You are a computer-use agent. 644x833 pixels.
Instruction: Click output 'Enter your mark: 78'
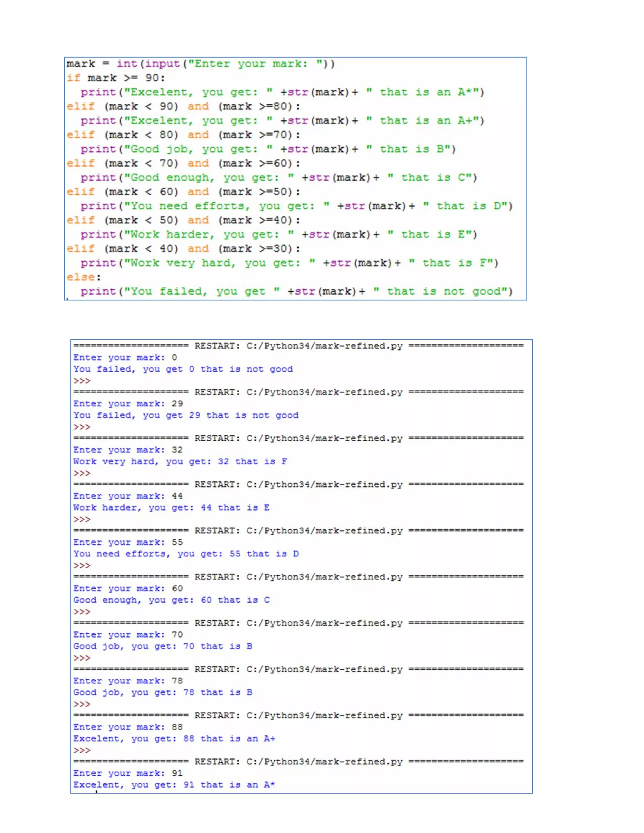[x=128, y=681]
